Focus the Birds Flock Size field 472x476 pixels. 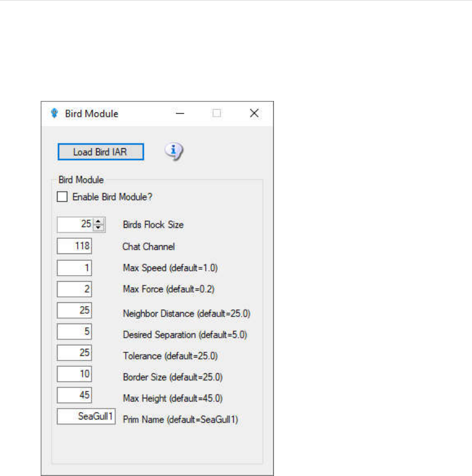click(x=75, y=225)
